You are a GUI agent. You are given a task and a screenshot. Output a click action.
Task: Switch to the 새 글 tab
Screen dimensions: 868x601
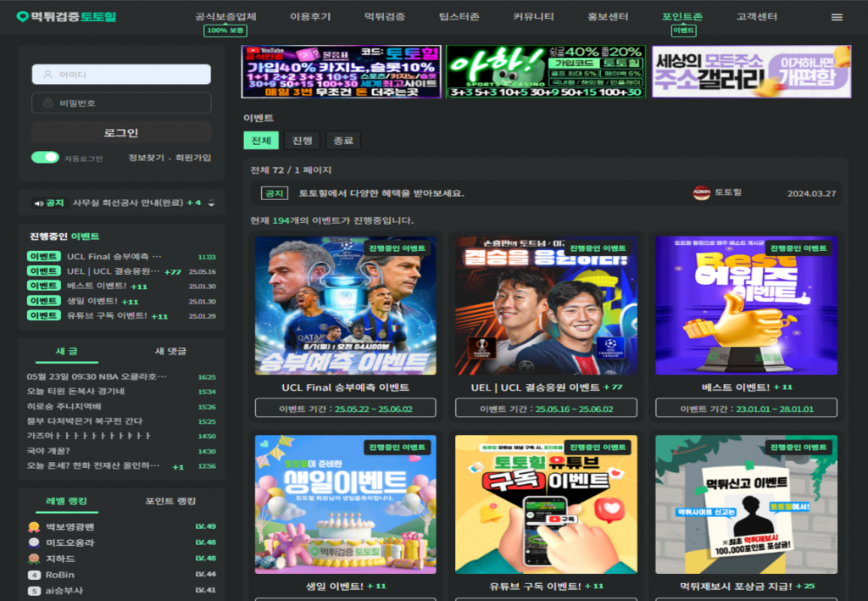click(67, 352)
